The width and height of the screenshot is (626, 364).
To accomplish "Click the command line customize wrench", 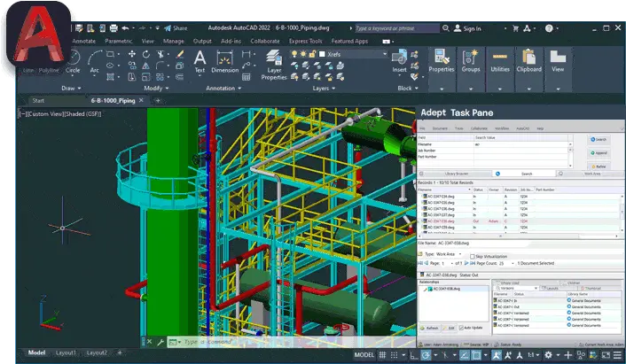I will point(160,342).
